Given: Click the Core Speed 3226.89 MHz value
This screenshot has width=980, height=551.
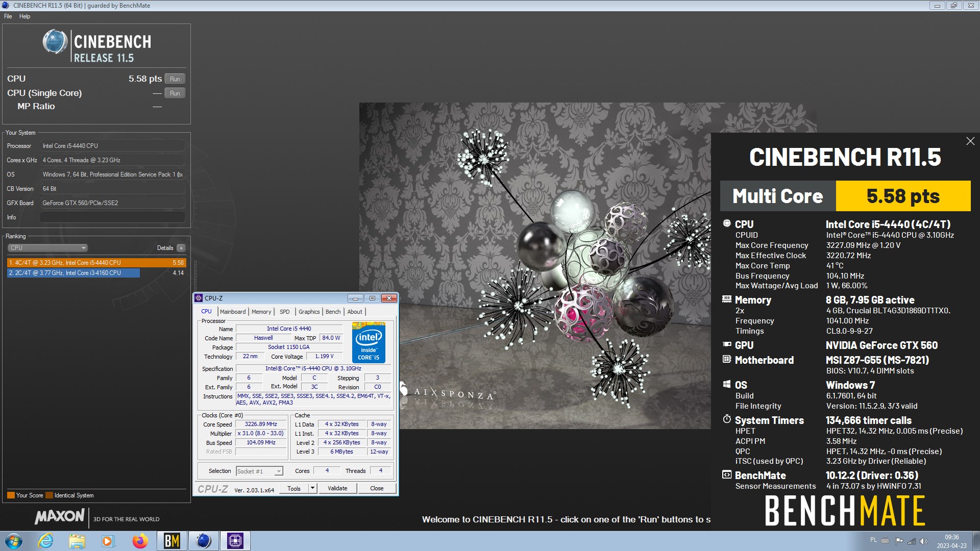Looking at the screenshot, I should click(261, 424).
